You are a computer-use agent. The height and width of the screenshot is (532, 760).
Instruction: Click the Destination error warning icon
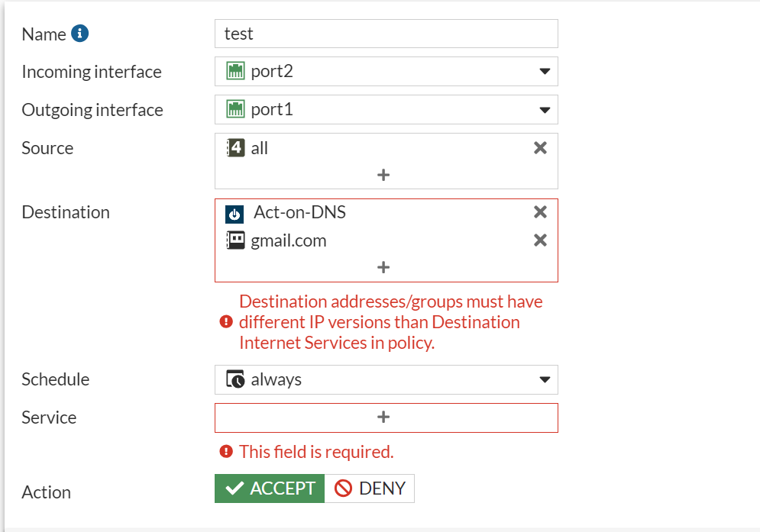(225, 322)
